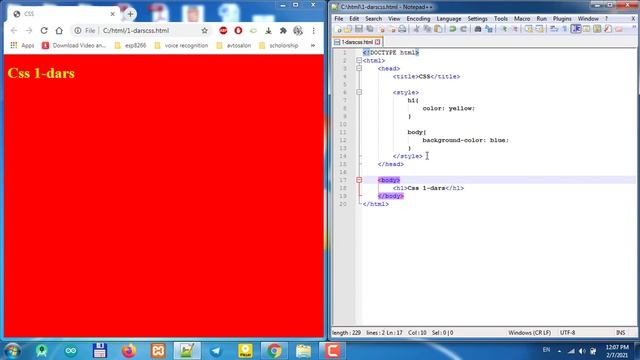Open the Settings menu in Notepad++
640x360 pixels.
477,19
